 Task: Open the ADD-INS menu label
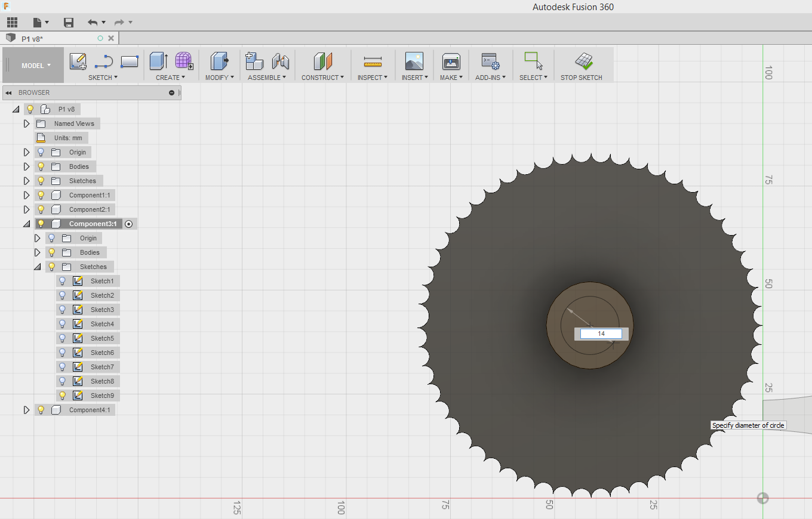tap(490, 78)
